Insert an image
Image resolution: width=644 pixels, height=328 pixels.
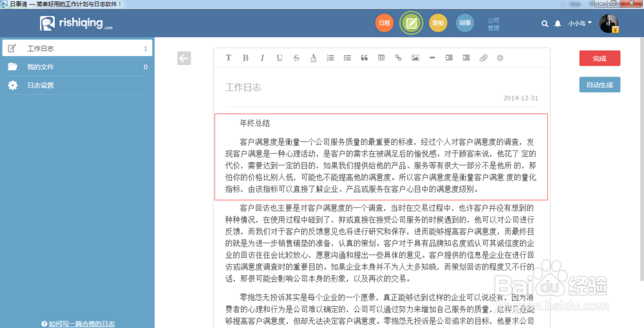click(x=415, y=58)
